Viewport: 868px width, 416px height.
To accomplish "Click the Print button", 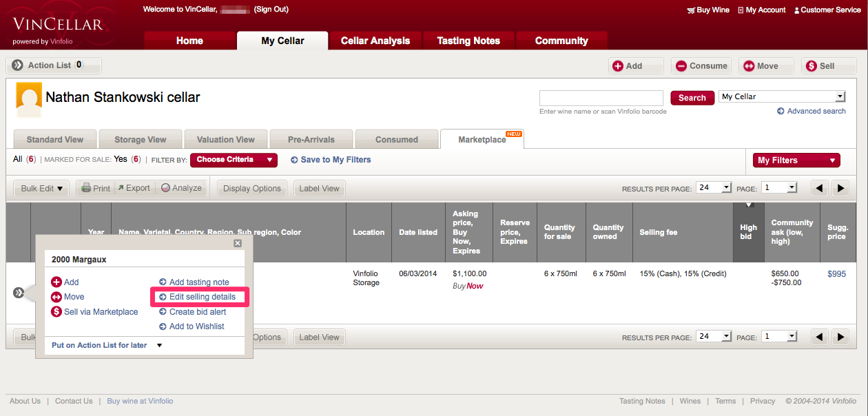I will point(94,188).
